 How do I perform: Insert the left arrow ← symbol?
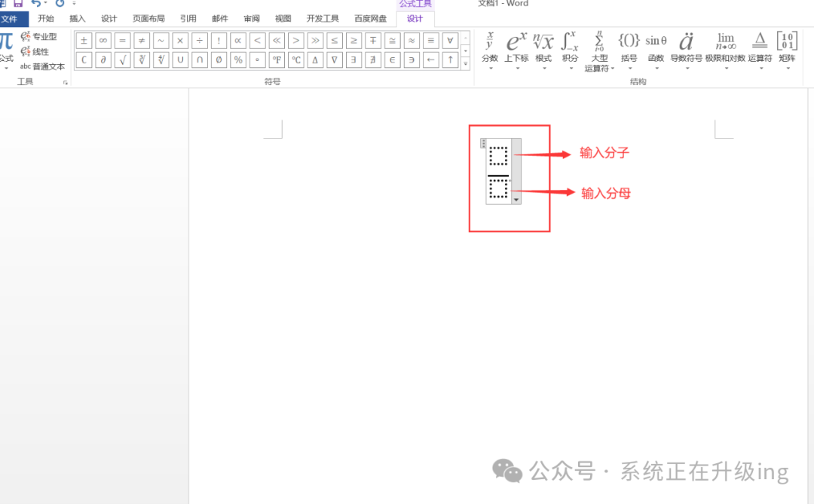[431, 60]
